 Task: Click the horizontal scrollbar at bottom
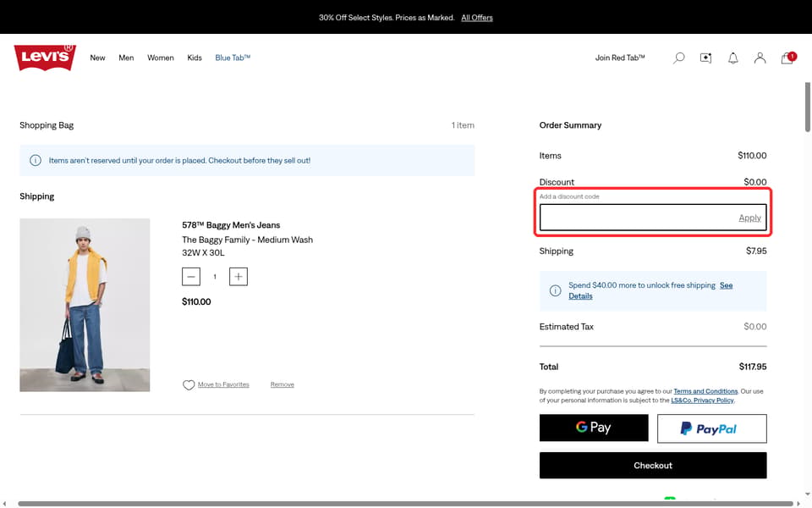pos(405,503)
